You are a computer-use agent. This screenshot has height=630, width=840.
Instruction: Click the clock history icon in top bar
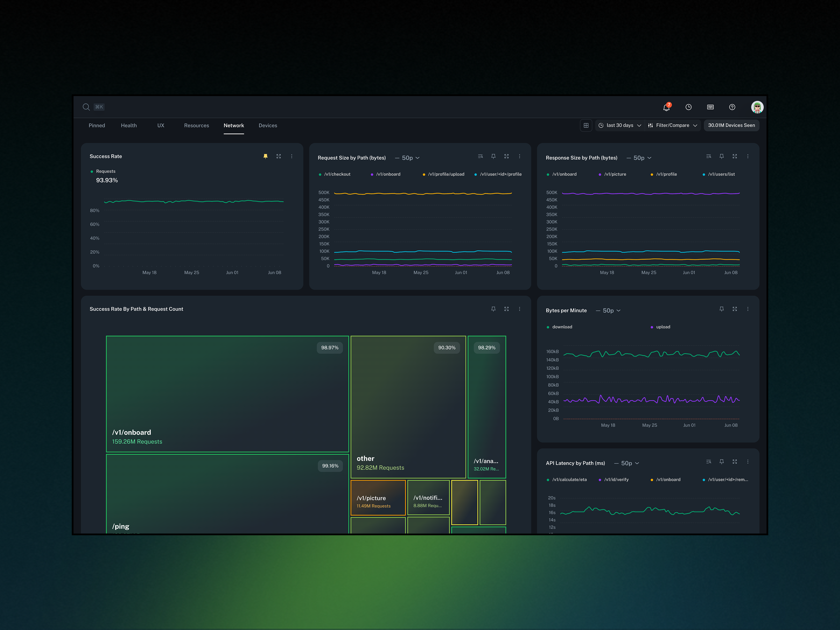click(x=688, y=107)
